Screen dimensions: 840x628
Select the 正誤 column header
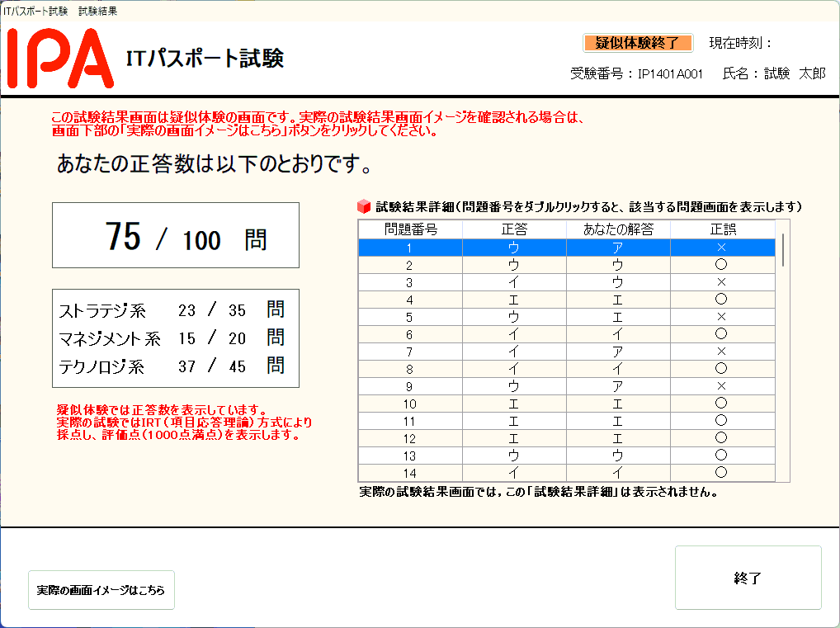[x=723, y=229]
